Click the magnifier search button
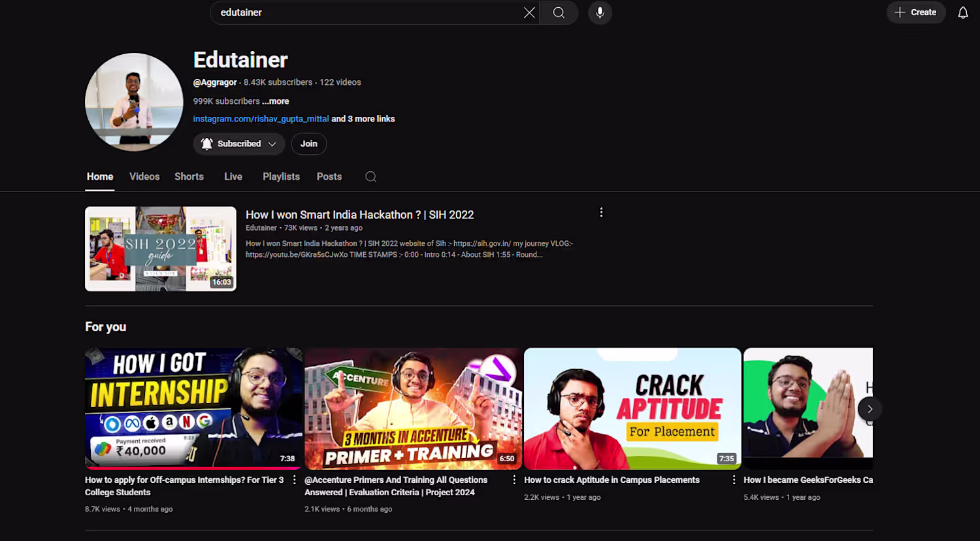980x541 pixels. pyautogui.click(x=559, y=12)
